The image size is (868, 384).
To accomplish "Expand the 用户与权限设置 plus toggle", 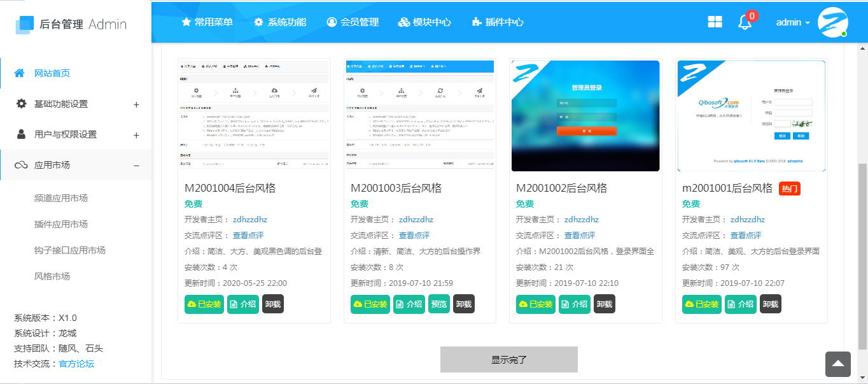I will coord(136,135).
